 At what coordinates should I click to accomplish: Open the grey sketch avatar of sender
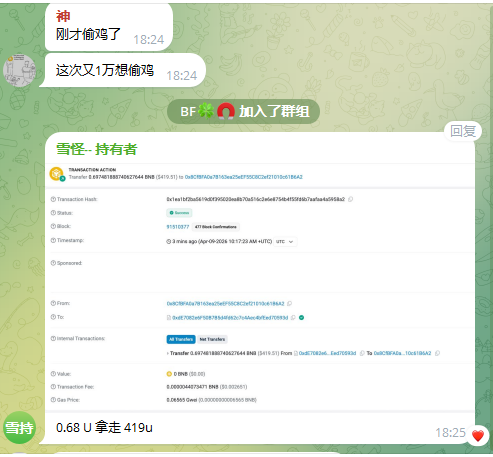click(x=19, y=71)
